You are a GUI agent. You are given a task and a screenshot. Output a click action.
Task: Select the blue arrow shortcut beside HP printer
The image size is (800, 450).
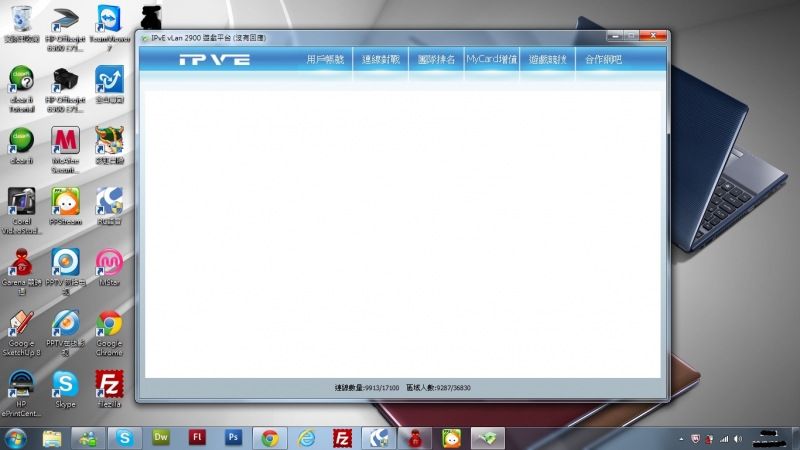(x=109, y=84)
